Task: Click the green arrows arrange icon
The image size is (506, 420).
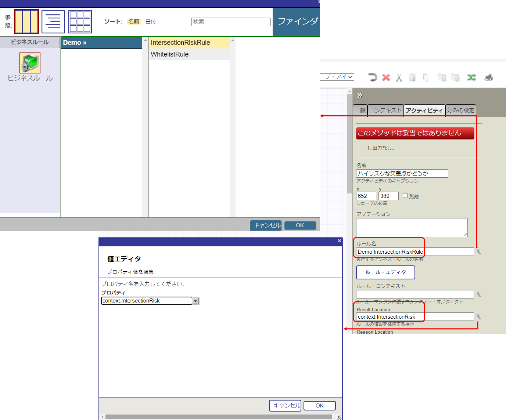Action: coord(471,77)
